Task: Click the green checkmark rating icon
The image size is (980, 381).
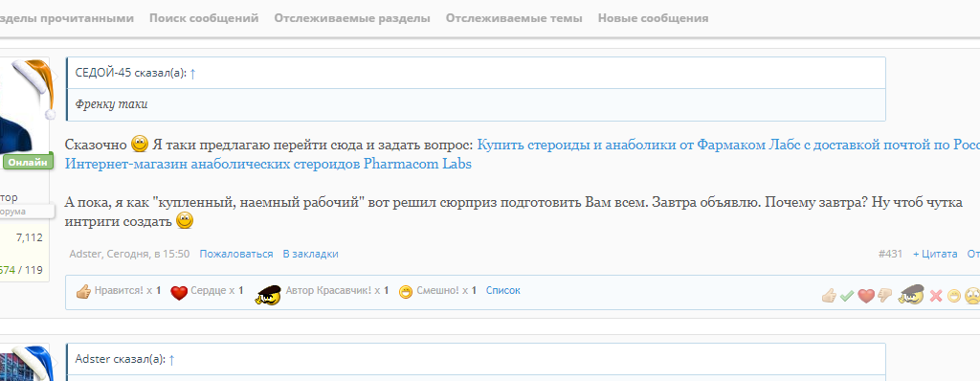Action: (847, 295)
